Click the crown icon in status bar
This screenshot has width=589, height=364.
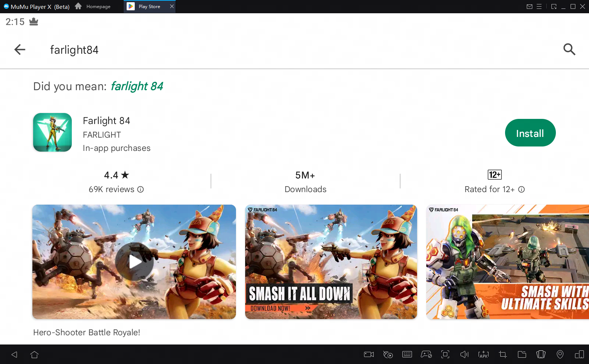click(x=33, y=22)
